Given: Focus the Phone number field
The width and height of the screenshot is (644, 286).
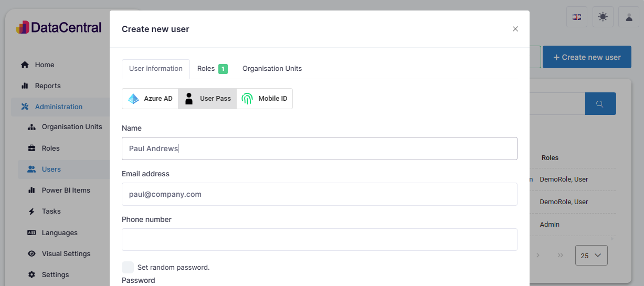Looking at the screenshot, I should click(x=319, y=239).
